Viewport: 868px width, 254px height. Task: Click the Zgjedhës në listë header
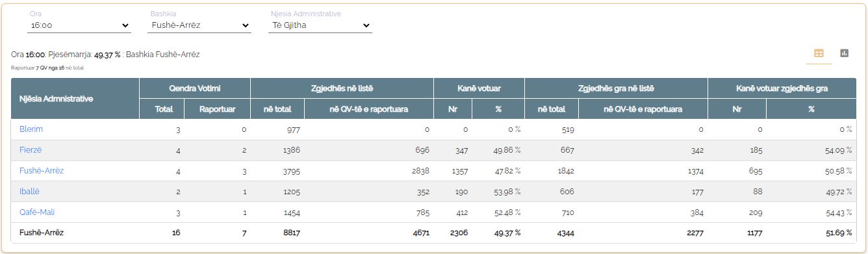click(342, 88)
